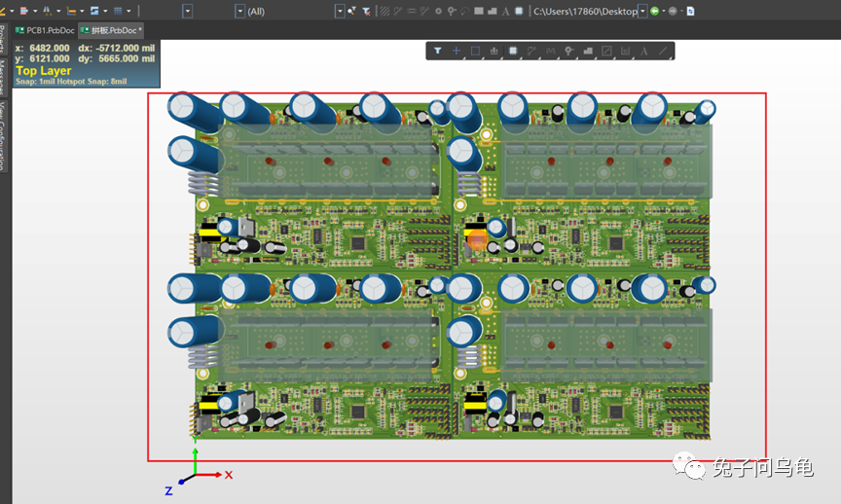Switch to the PCB1.PcbDoc tab
Screen dimensions: 841x504
click(45, 30)
